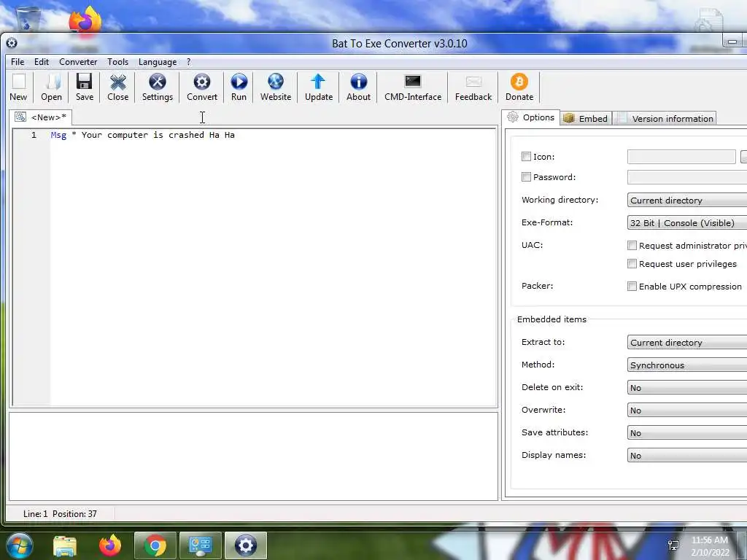The image size is (747, 560).
Task: Open the Delete on exit dropdown
Action: [687, 388]
